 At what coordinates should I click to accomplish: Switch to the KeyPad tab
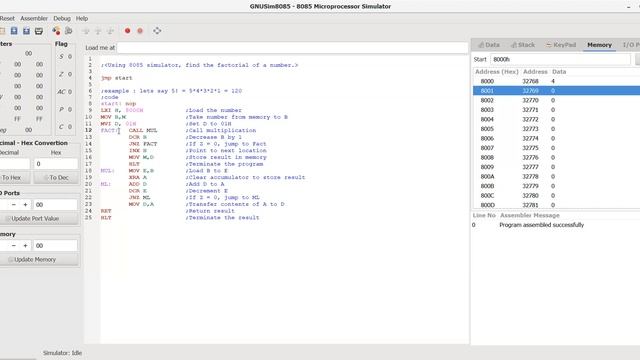coord(561,45)
